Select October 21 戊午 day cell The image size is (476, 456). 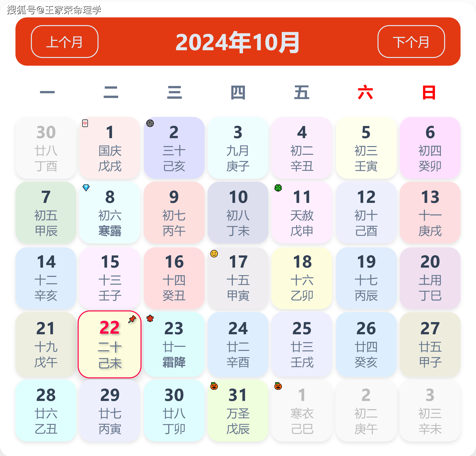click(x=46, y=345)
